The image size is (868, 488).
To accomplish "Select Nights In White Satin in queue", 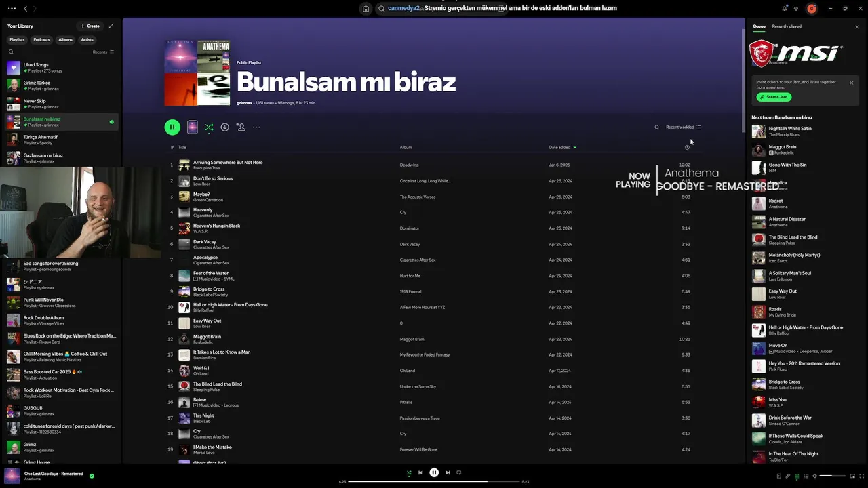I will 804,131.
